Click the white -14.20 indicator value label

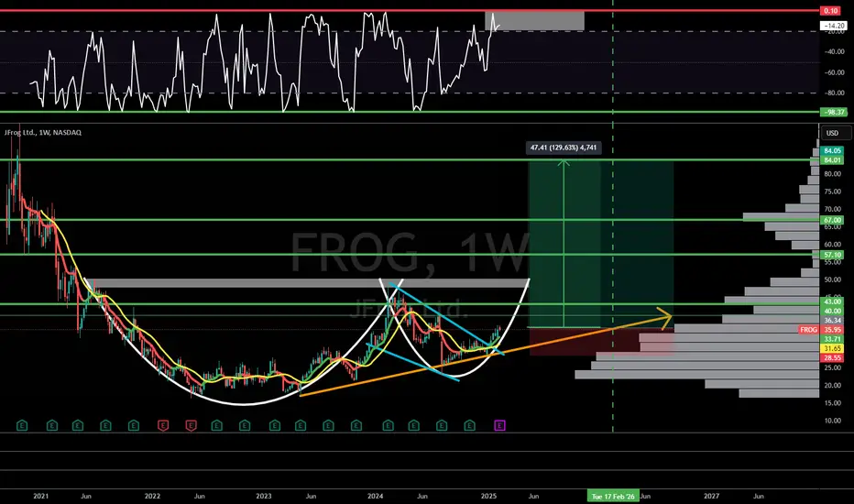832,26
